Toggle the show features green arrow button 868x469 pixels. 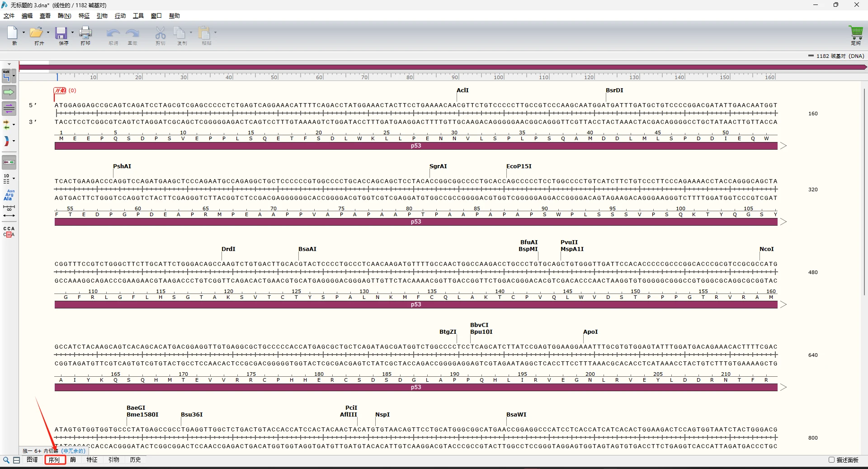9,92
